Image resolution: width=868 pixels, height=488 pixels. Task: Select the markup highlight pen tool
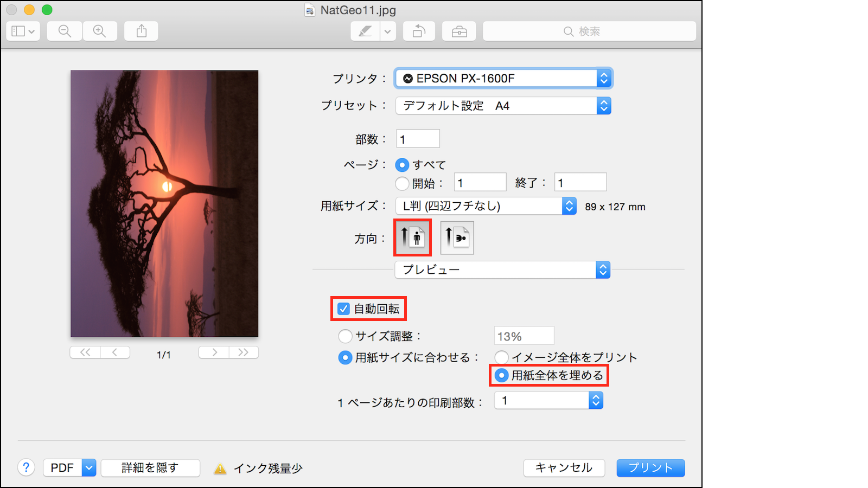click(365, 31)
